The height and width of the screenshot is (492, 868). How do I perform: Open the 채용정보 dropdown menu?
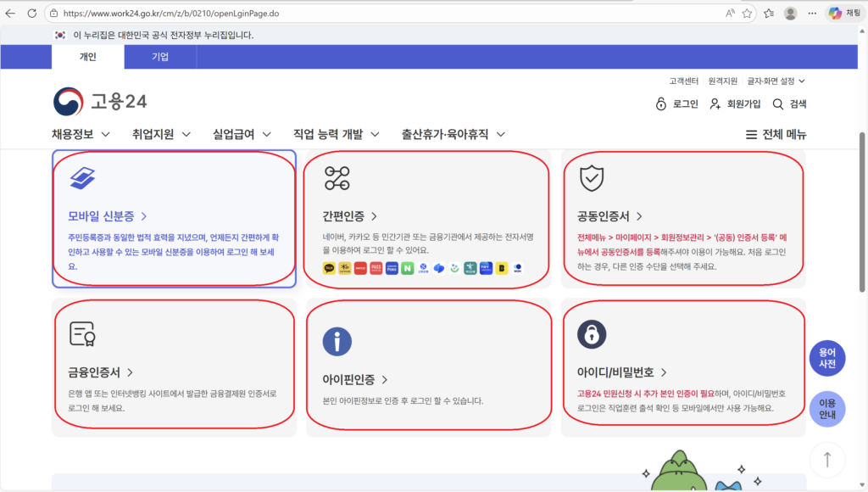pos(71,134)
